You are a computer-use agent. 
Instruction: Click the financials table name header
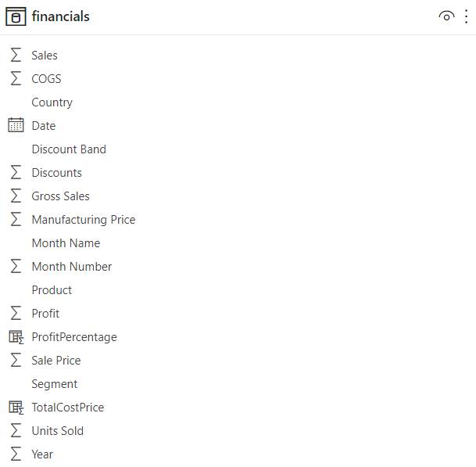click(61, 16)
